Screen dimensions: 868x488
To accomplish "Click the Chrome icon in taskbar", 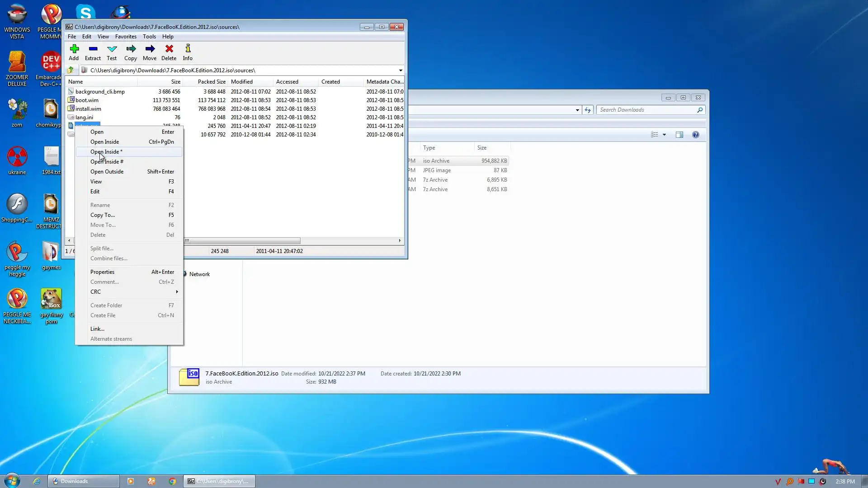I will [172, 481].
